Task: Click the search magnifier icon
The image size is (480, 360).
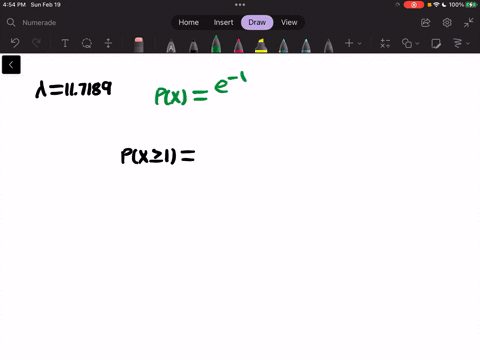Action: pyautogui.click(x=11, y=22)
